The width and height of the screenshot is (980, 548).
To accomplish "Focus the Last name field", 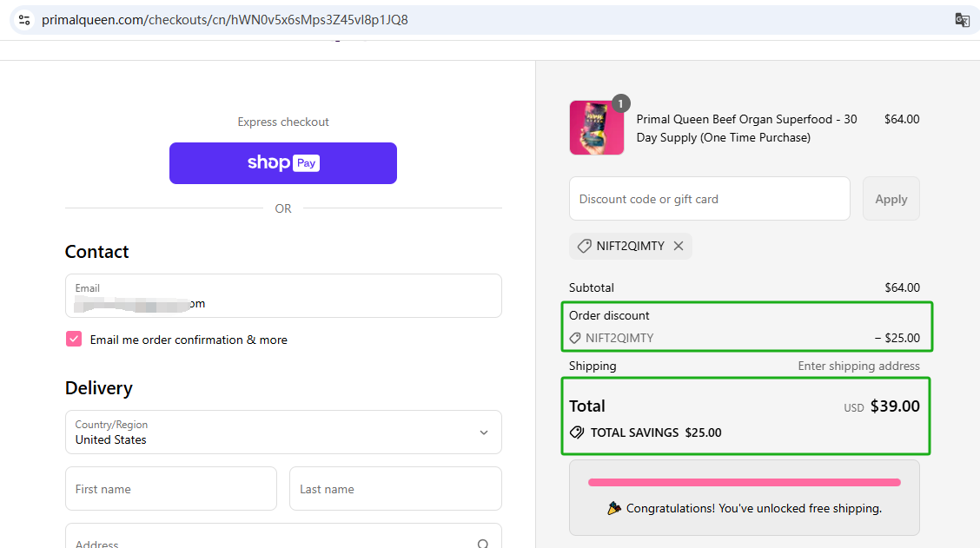I will point(395,489).
